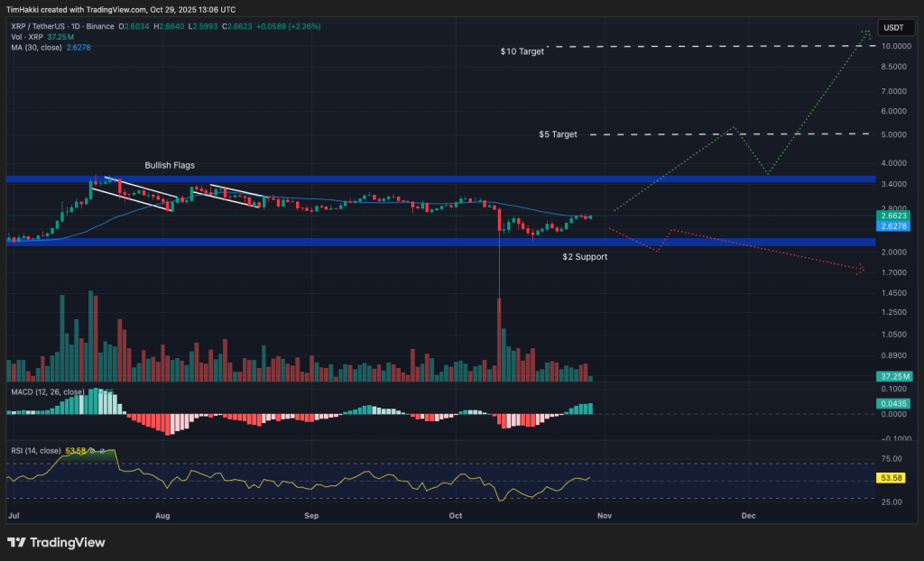Click the $10 Target annotation text
The height and width of the screenshot is (561, 924).
click(x=521, y=51)
